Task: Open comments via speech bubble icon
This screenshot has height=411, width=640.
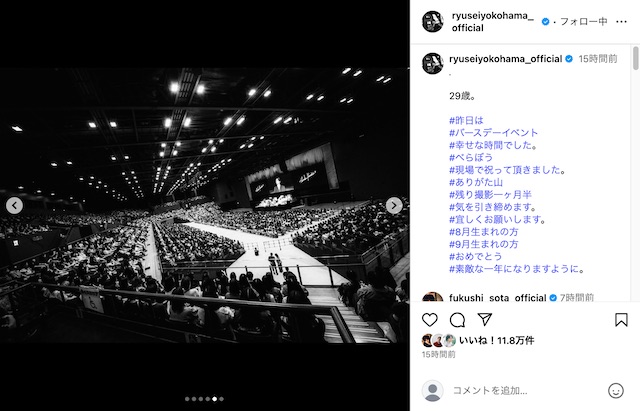Action: tap(457, 320)
